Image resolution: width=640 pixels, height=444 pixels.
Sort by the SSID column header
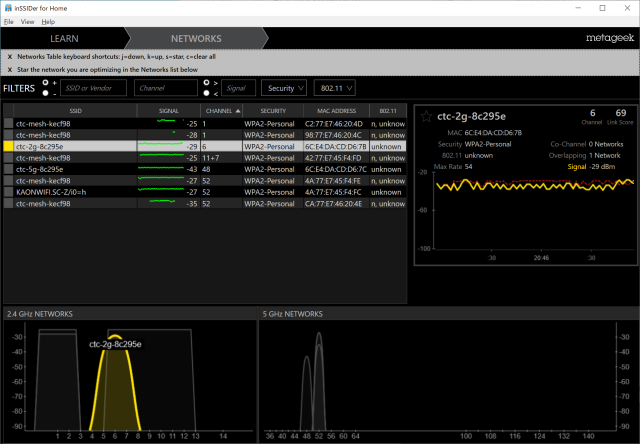(x=76, y=111)
